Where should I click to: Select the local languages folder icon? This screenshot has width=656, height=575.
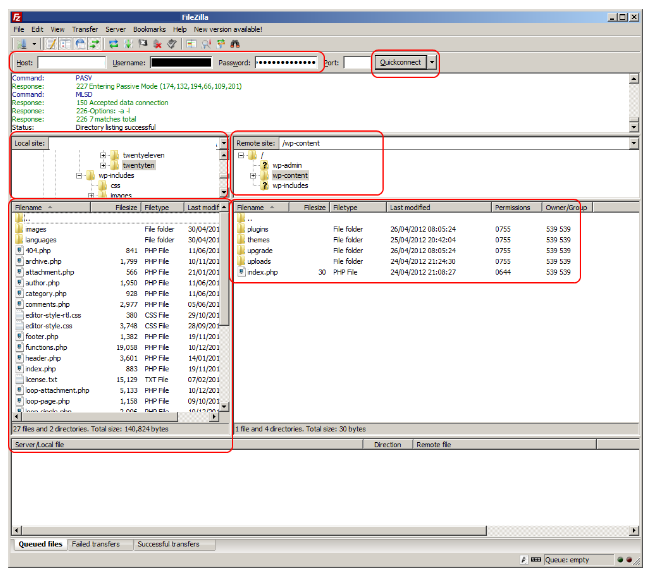(x=19, y=240)
